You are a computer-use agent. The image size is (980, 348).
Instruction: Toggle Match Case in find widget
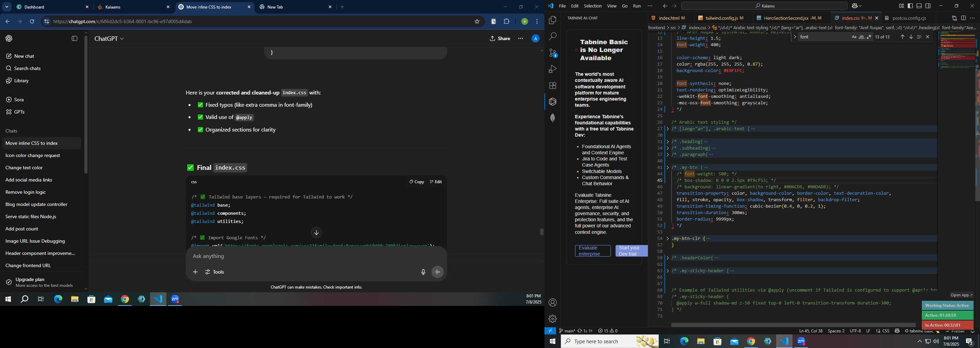[x=854, y=37]
